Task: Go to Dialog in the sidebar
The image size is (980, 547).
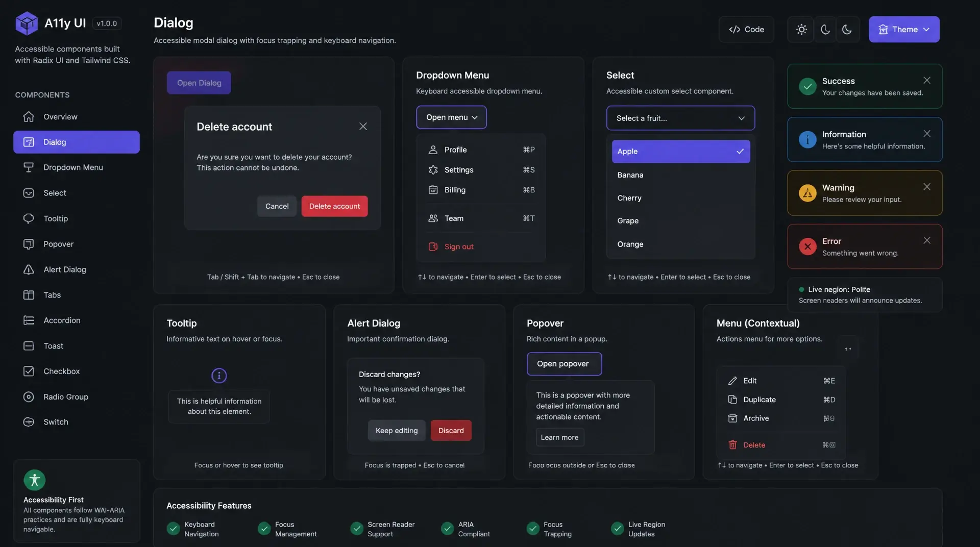Action: click(x=77, y=142)
